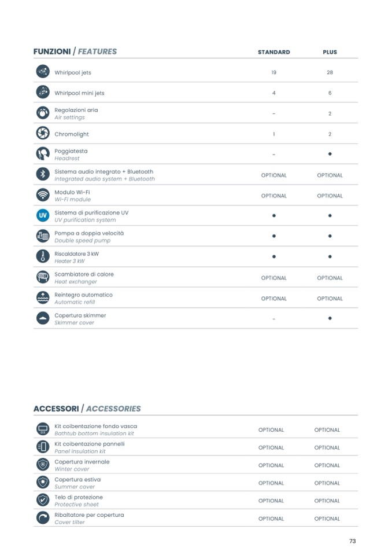Click the Whirlpool jets icon
392x555 pixels.
[42, 72]
